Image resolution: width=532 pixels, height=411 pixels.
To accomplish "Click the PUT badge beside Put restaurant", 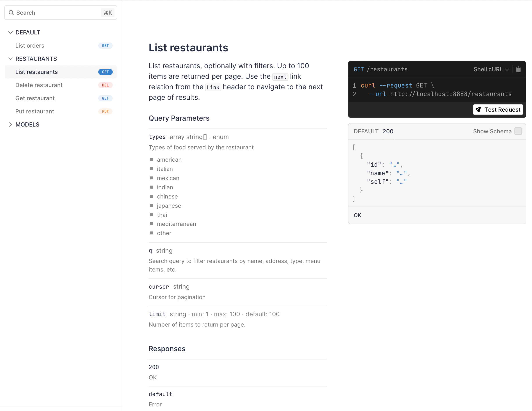I will (x=105, y=111).
